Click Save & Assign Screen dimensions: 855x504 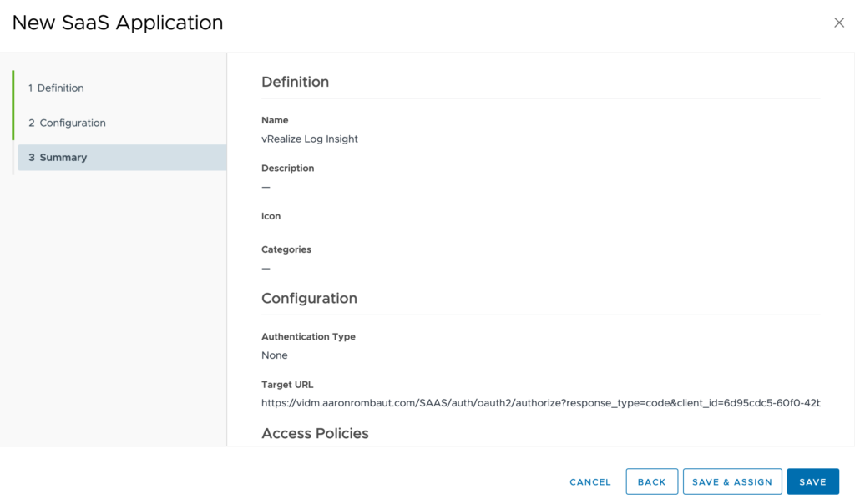[732, 481]
